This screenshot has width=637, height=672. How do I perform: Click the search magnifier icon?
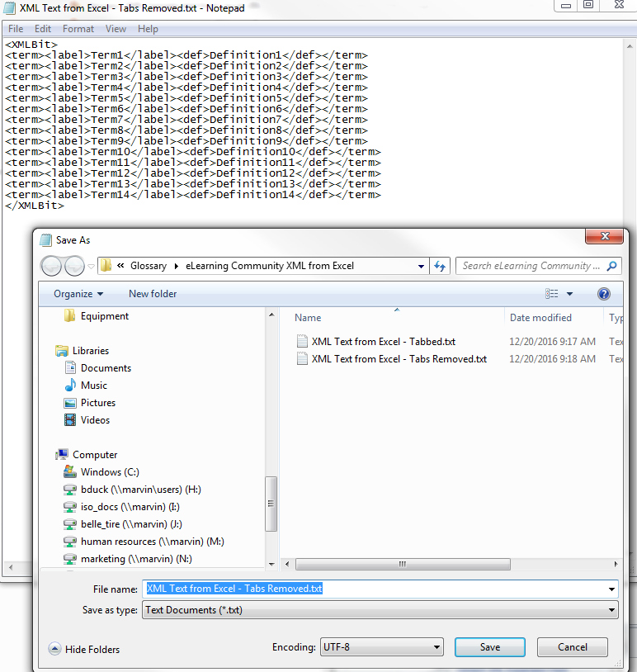pos(611,266)
